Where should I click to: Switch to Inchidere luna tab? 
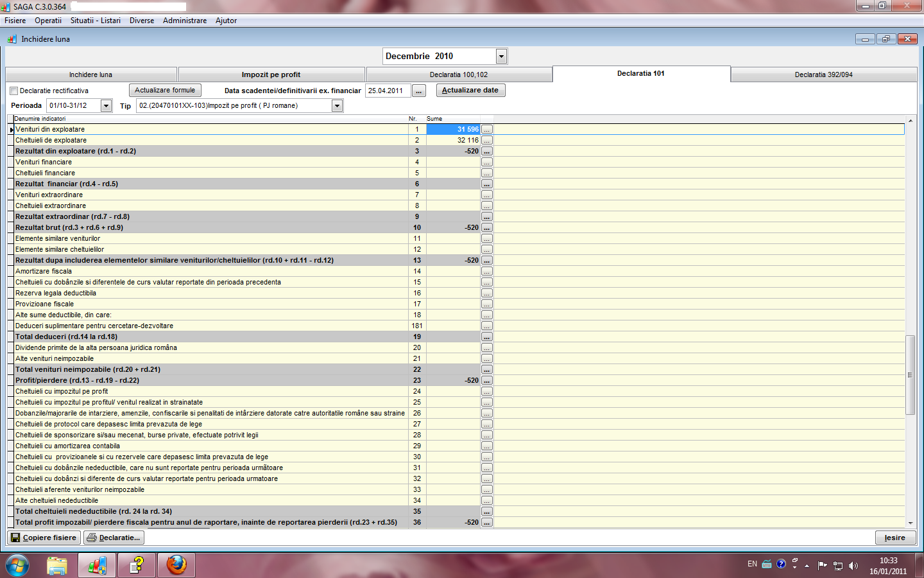click(x=90, y=74)
